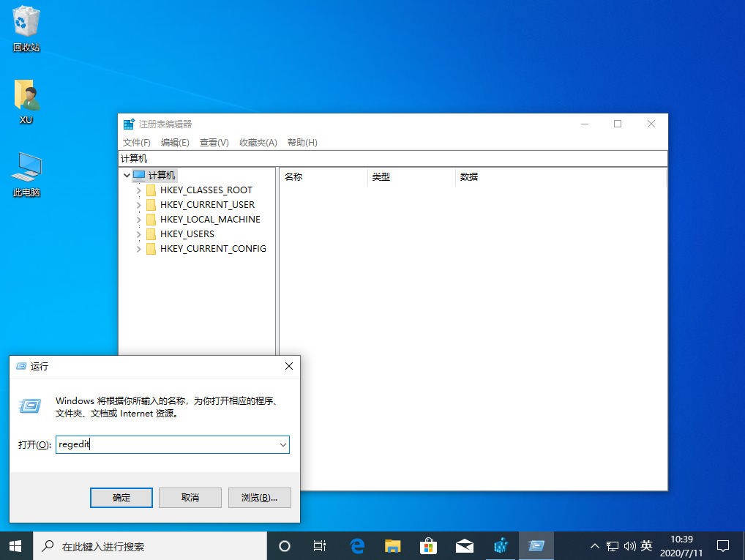This screenshot has width=745, height=560.
Task: Click the Start button
Action: 15,545
